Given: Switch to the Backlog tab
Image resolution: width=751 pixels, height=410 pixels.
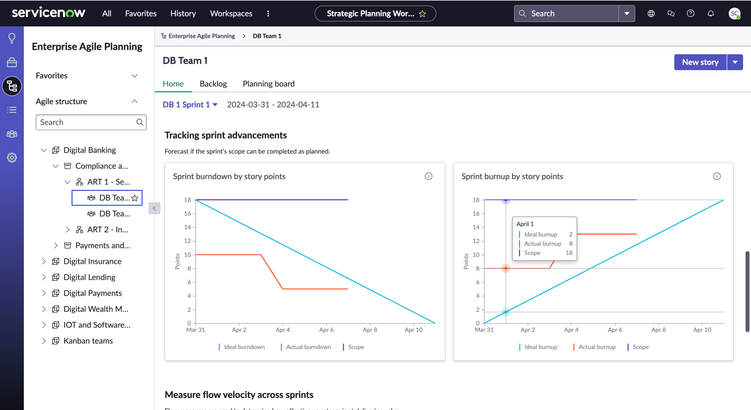Looking at the screenshot, I should click(x=213, y=84).
